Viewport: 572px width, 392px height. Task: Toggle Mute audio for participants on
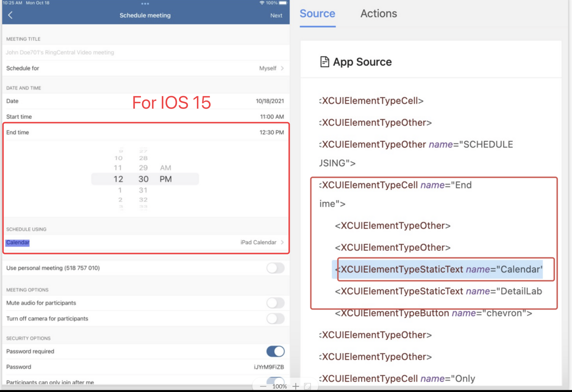tap(275, 303)
